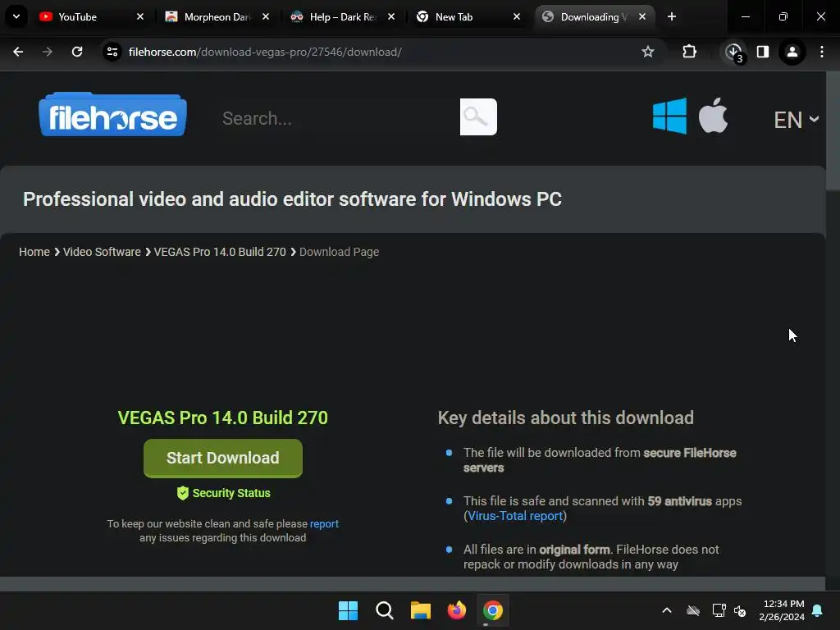Viewport: 840px width, 630px height.
Task: Open the Windows Start menu
Action: pyautogui.click(x=348, y=610)
